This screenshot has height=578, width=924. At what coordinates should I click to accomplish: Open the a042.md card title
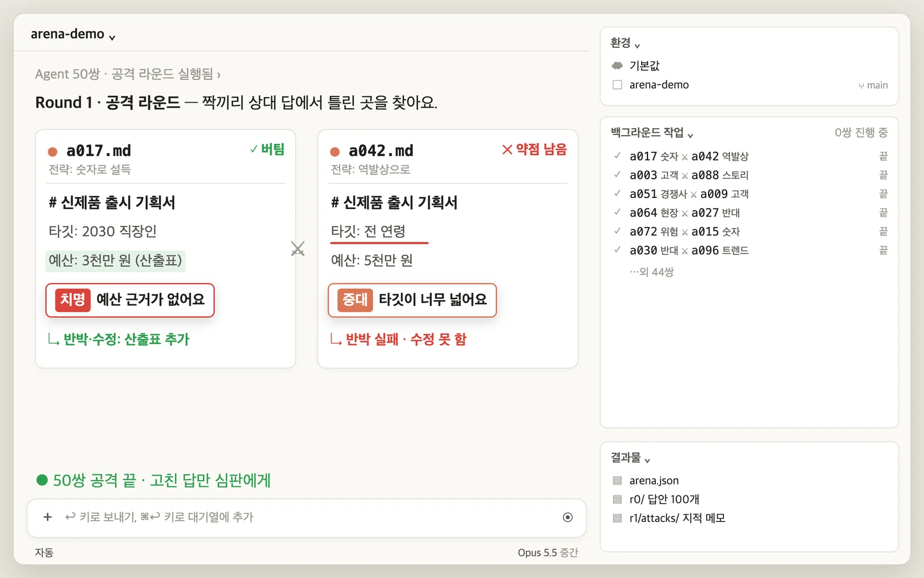(381, 151)
